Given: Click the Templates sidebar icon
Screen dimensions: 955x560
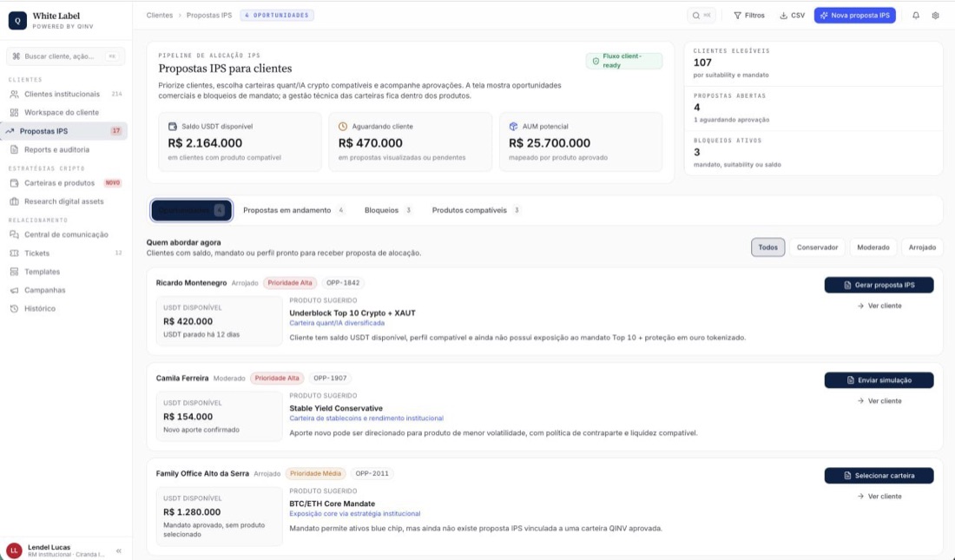Looking at the screenshot, I should pyautogui.click(x=14, y=272).
